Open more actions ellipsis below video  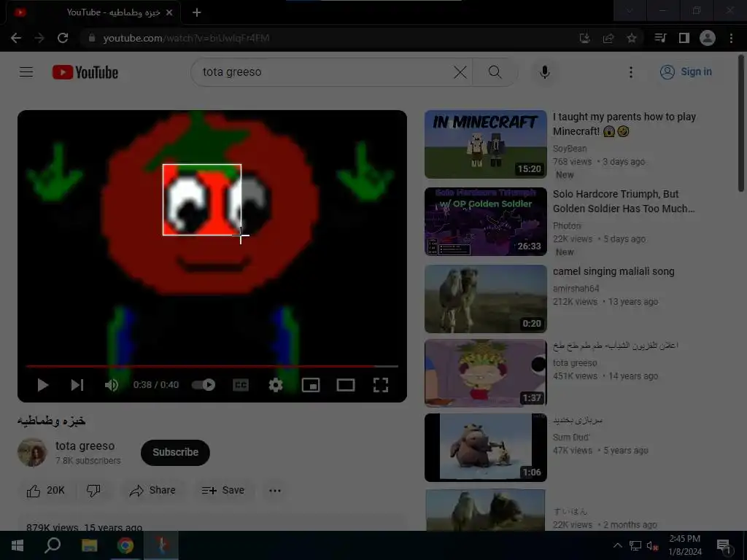pyautogui.click(x=275, y=491)
